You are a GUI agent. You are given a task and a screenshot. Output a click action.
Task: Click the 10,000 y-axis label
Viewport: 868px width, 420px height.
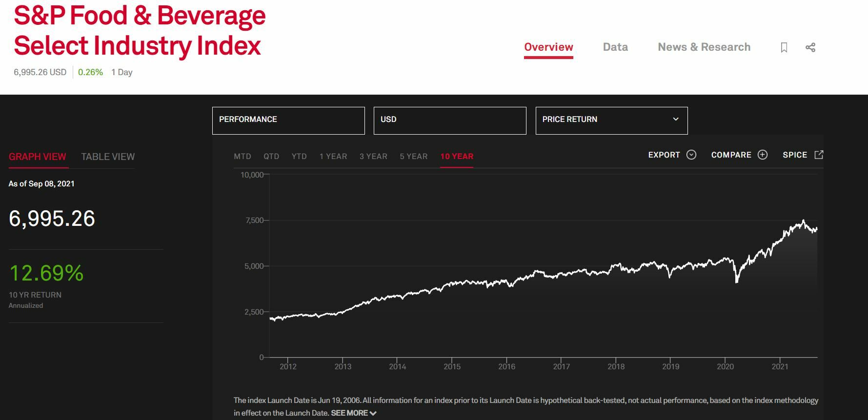pyautogui.click(x=252, y=175)
